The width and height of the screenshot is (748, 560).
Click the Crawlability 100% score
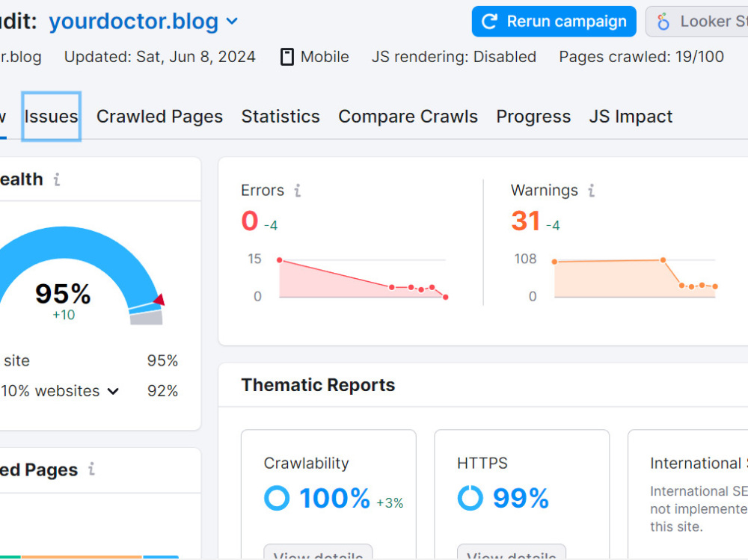(x=334, y=499)
